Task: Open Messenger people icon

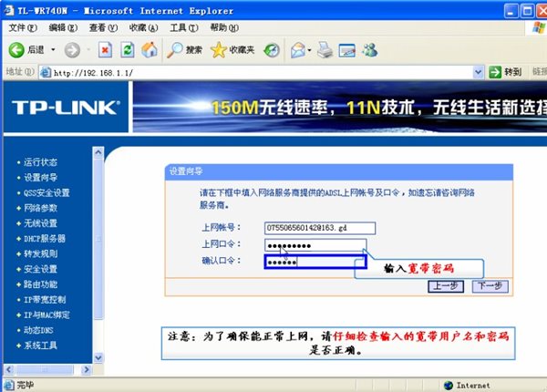Action: coord(370,50)
